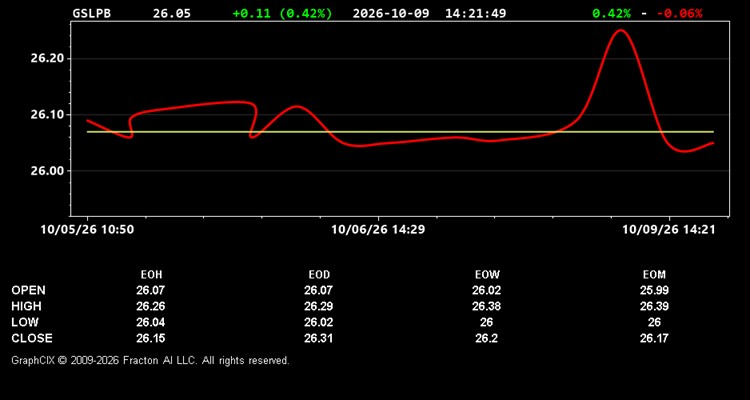Click EOW high value 26.38

(x=486, y=306)
